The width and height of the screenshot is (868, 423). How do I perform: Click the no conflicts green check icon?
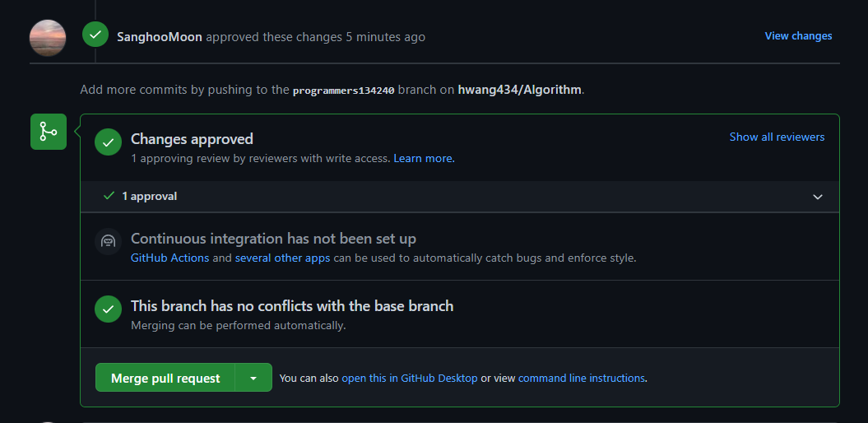[108, 309]
